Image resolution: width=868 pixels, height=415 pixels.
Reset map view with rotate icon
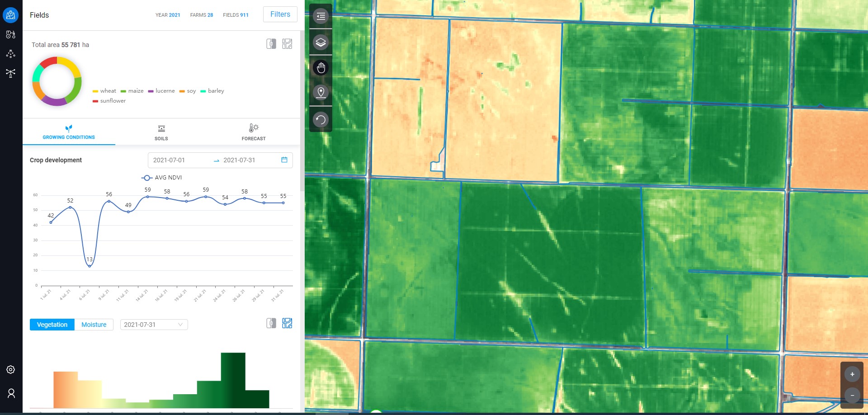pos(321,120)
